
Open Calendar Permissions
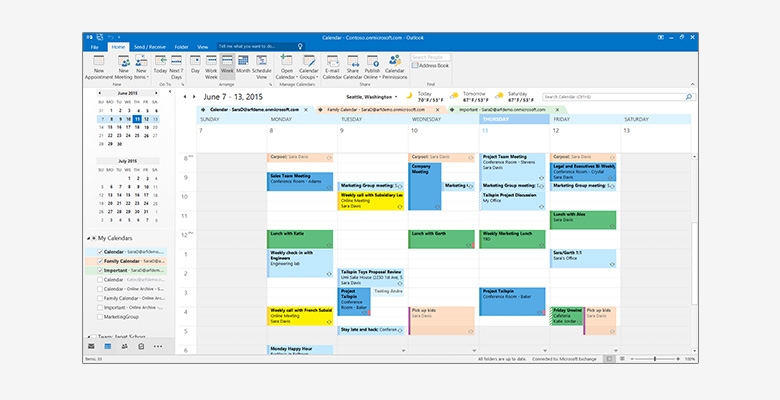[395, 67]
